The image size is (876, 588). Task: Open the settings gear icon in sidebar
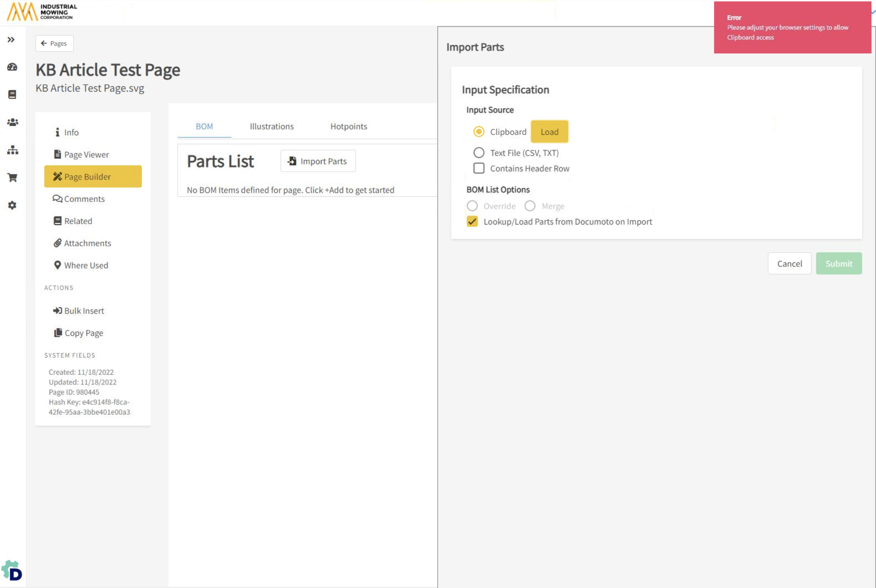click(12, 205)
